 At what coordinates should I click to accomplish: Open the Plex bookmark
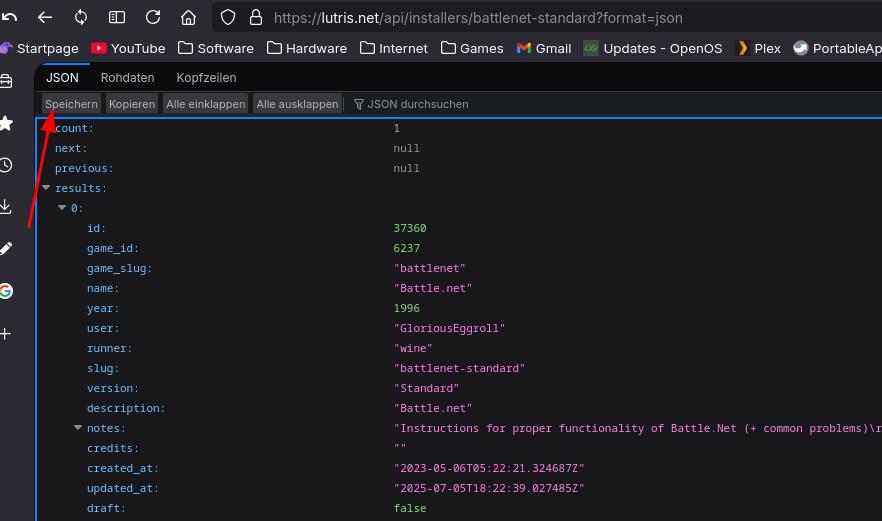click(758, 48)
